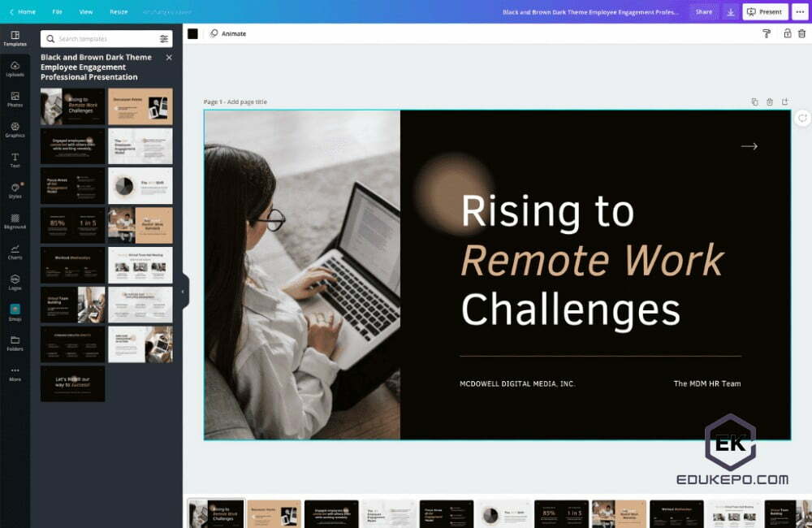Share the presentation
Viewport: 812px width, 528px height.
[x=703, y=11]
